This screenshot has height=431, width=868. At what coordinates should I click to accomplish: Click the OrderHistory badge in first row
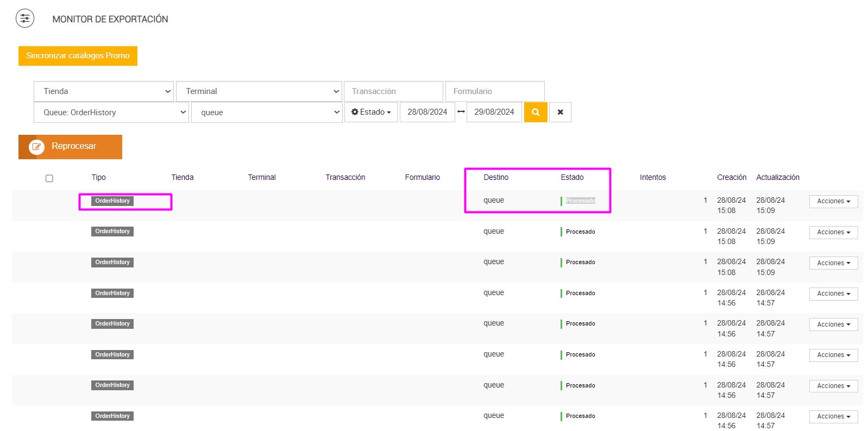[112, 201]
